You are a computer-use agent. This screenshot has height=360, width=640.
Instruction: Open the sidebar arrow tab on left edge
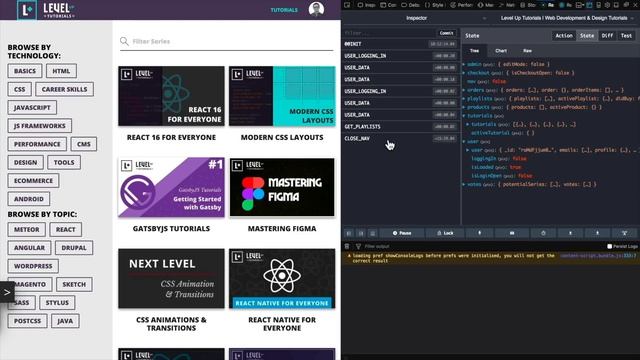[x=7, y=292]
